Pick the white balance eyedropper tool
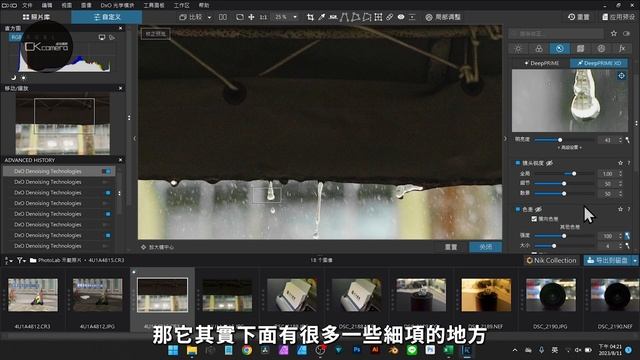Image resolution: width=640 pixels, height=360 pixels. coord(322,17)
